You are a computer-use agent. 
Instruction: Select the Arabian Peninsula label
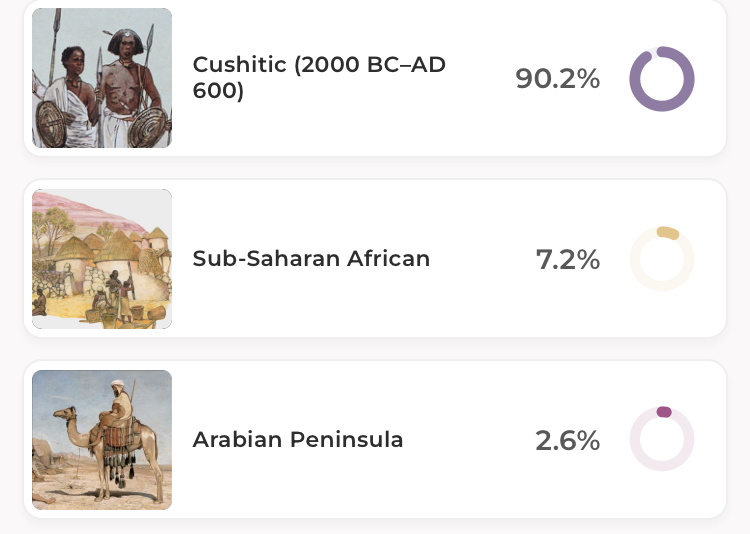pos(298,440)
